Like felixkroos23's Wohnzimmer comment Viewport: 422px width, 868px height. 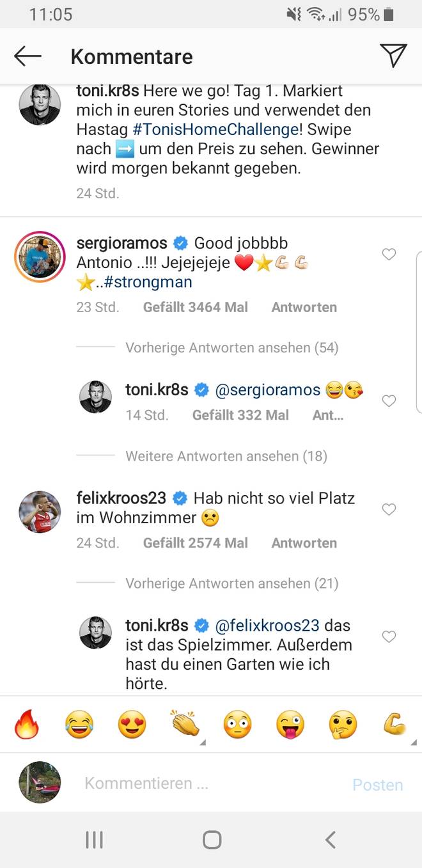click(389, 509)
